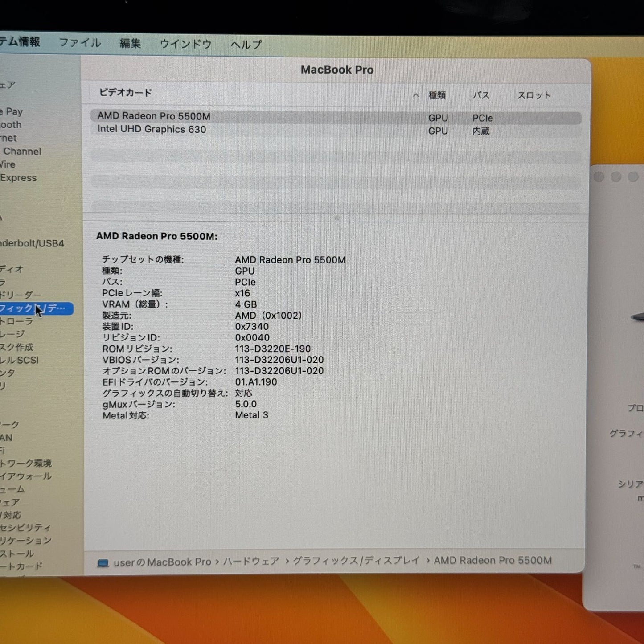The image size is (644, 644).
Task: Select the ネットワーク環境 sidebar item
Action: [26, 464]
